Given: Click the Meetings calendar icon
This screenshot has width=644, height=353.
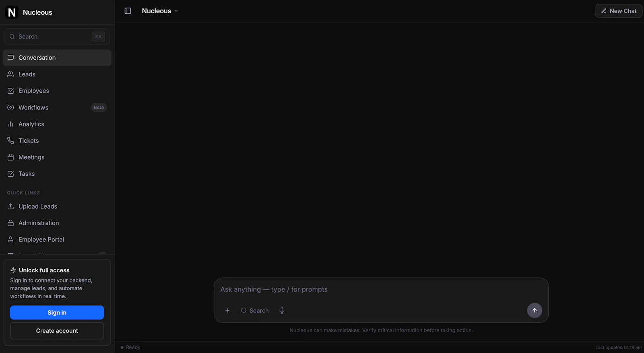Looking at the screenshot, I should (11, 157).
